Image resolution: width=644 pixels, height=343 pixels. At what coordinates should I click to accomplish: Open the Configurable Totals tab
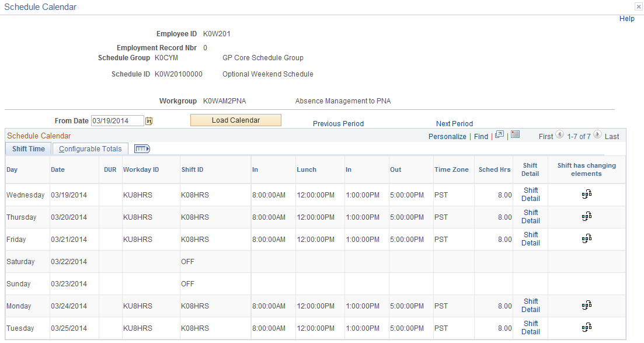pos(90,149)
